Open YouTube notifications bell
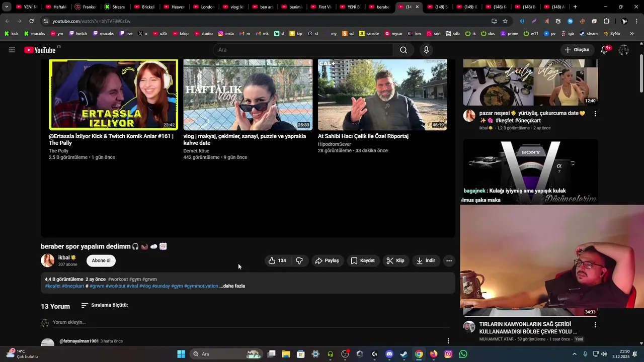This screenshot has height=362, width=644. (x=605, y=50)
